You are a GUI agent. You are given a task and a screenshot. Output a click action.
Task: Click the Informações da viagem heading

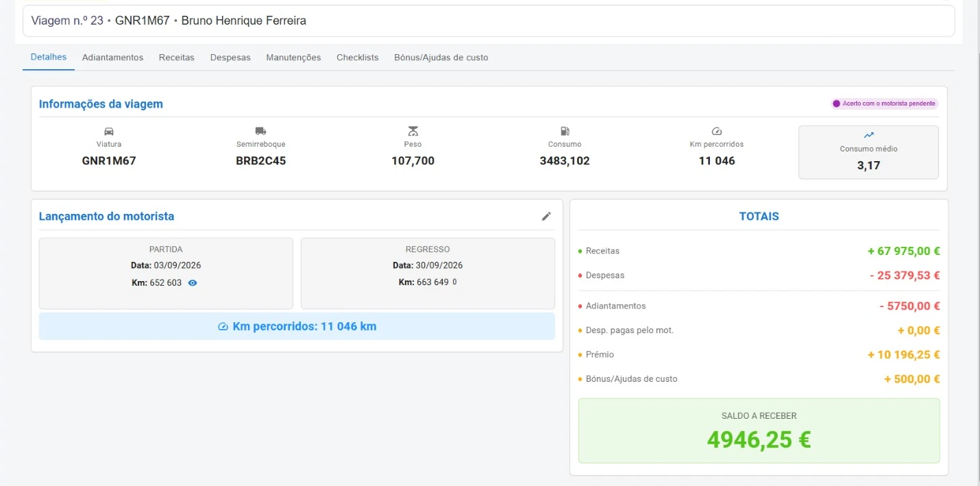(x=101, y=104)
